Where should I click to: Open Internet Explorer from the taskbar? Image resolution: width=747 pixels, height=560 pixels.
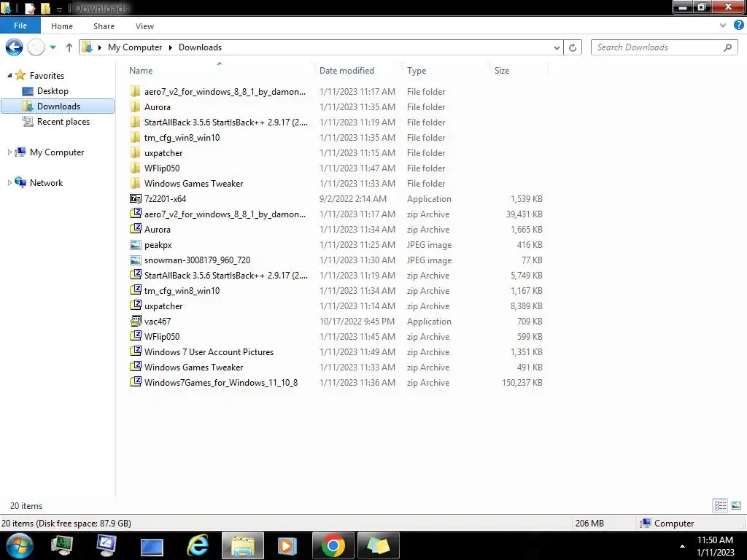click(x=197, y=545)
